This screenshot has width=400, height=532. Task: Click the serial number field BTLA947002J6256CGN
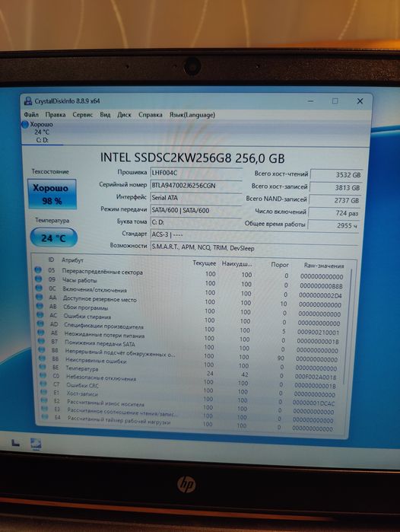[x=196, y=186]
